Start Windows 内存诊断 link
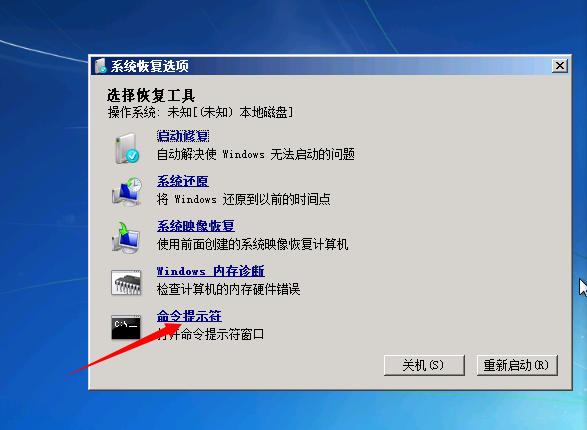This screenshot has width=587, height=430. [211, 271]
